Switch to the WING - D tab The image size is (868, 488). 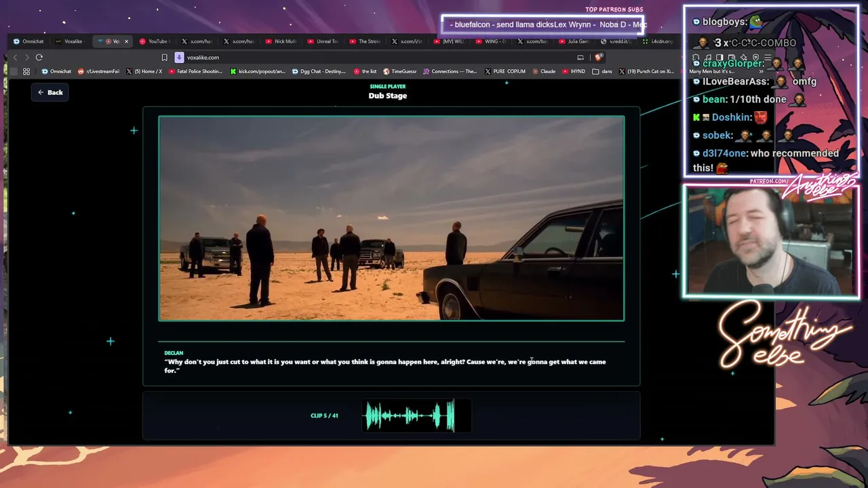click(x=491, y=41)
